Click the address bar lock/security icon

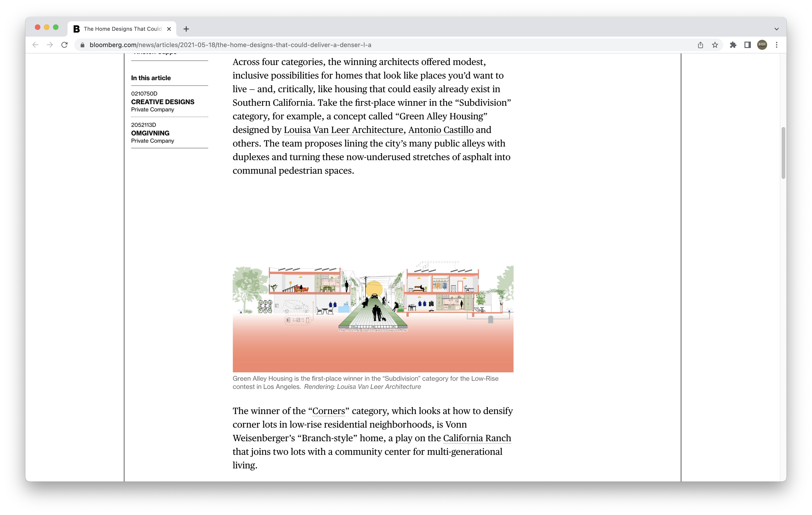click(83, 44)
